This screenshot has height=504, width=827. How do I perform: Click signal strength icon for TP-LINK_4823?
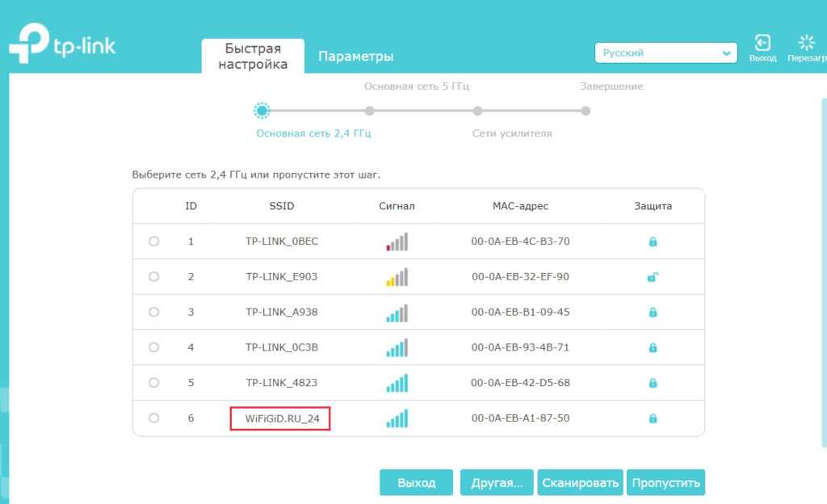point(397,383)
